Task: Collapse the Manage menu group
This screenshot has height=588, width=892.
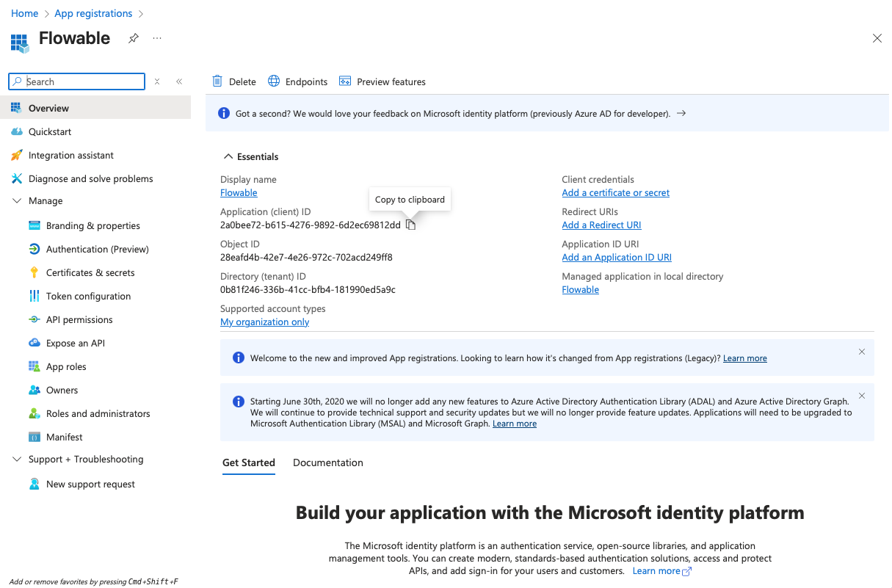Action: point(17,200)
